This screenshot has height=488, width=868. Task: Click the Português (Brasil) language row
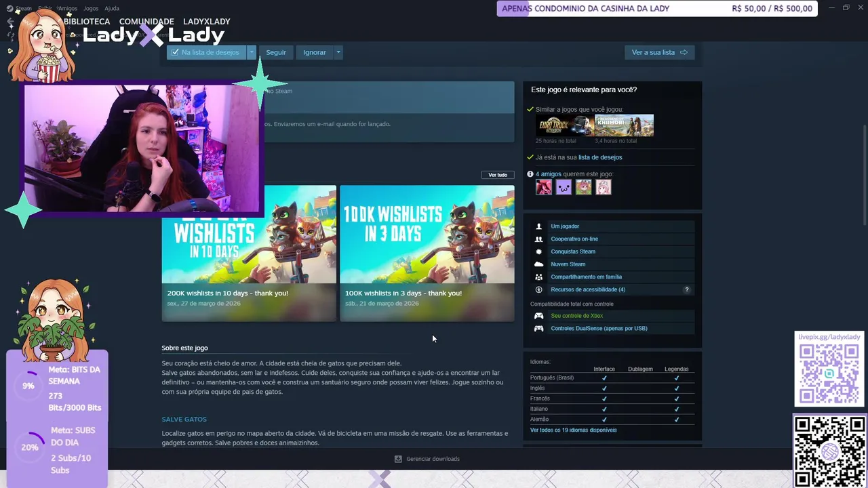(612, 378)
